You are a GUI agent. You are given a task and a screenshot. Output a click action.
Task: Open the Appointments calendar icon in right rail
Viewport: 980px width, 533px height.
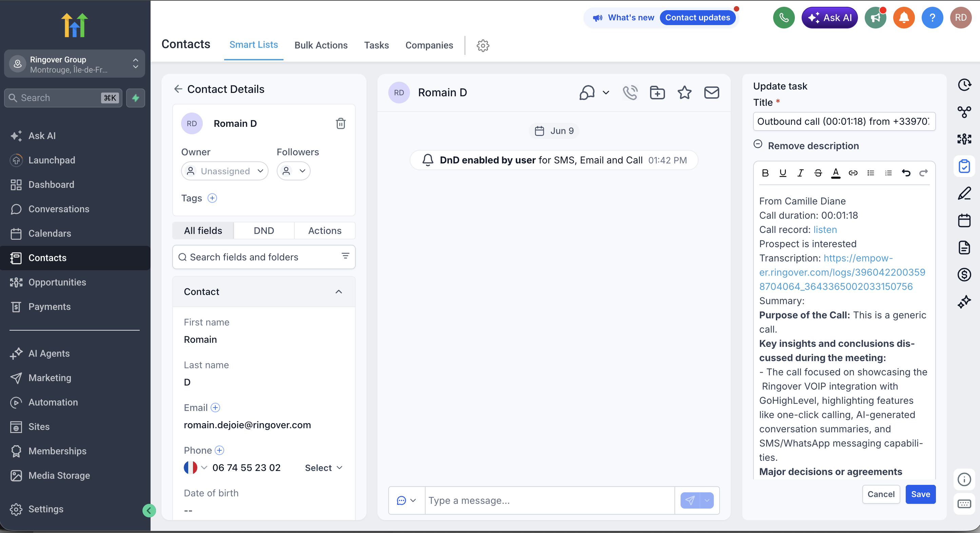coord(964,221)
